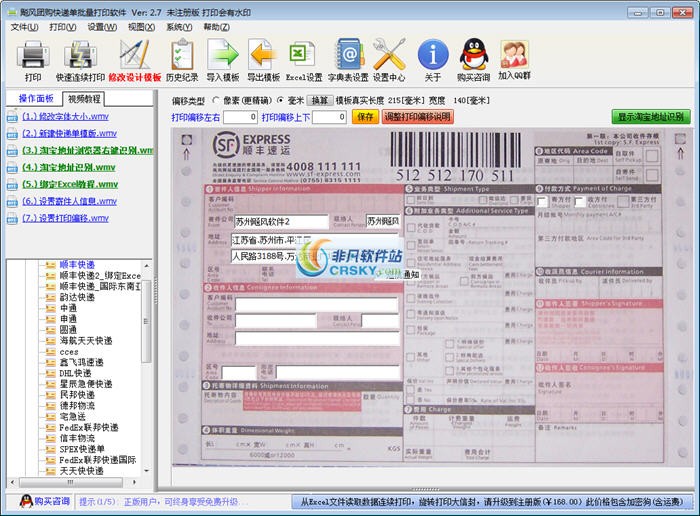The image size is (700, 516).
Task: Select 像素(更精确) radio button
Action: click(x=217, y=100)
